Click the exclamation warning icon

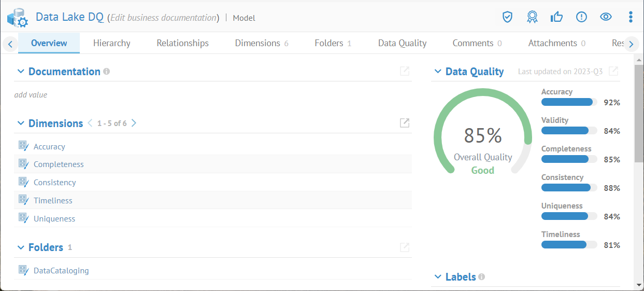[581, 17]
